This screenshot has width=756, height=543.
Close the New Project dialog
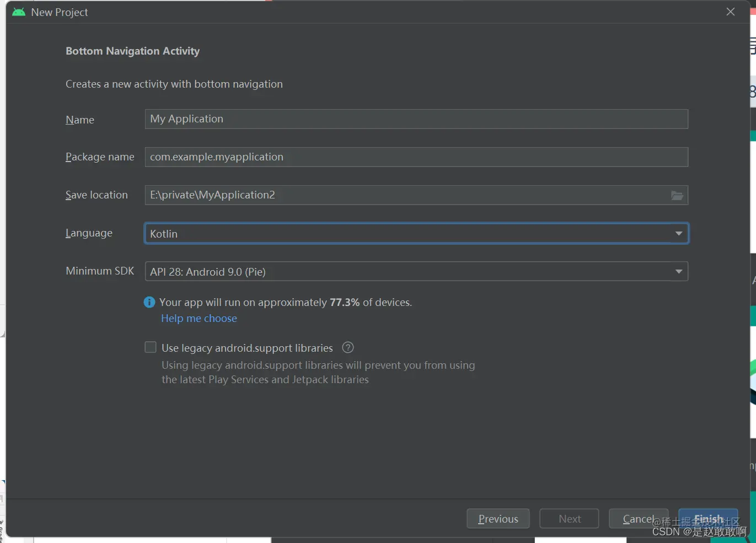[731, 12]
